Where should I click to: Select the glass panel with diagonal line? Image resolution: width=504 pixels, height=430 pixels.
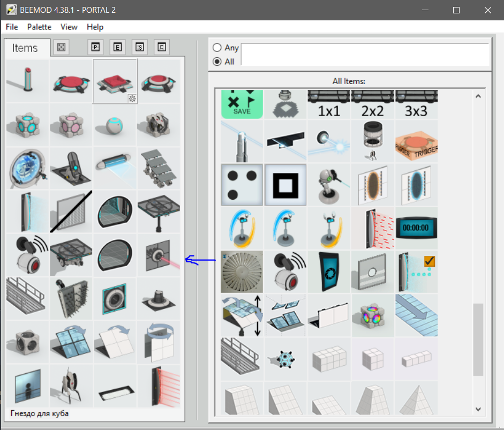pyautogui.click(x=71, y=212)
